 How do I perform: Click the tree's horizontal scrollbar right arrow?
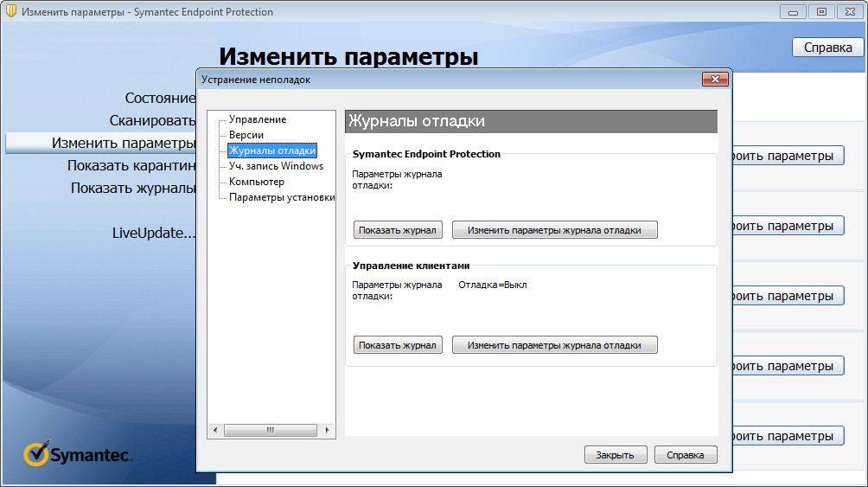327,430
